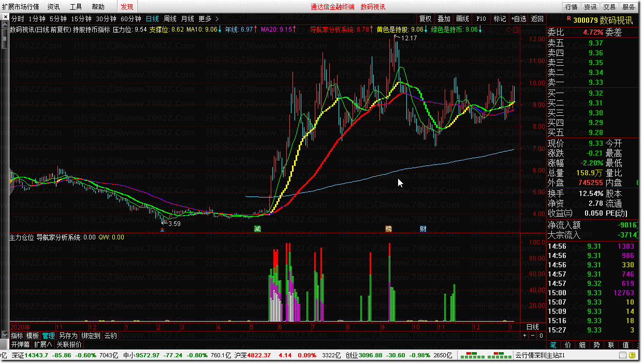Click the 沪深 index in status bar

(240, 356)
